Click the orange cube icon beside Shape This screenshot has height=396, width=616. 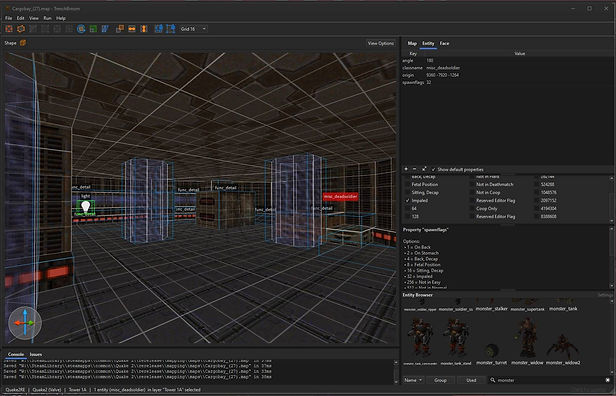(23, 43)
